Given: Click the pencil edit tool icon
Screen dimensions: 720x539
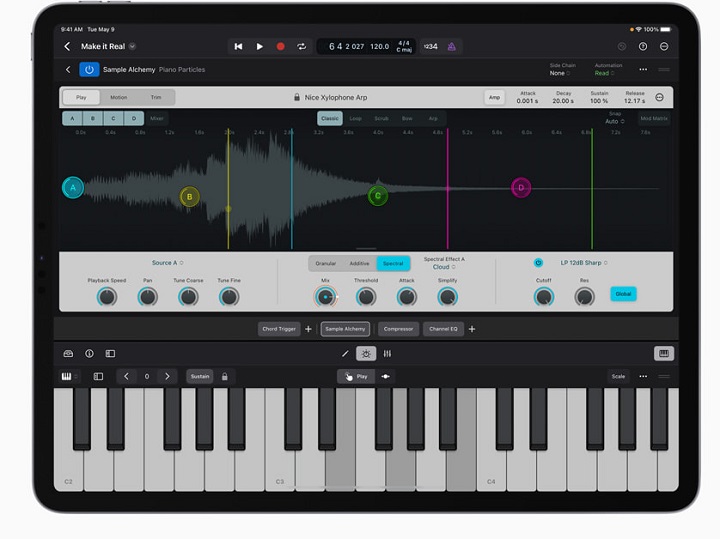Looking at the screenshot, I should pos(345,353).
